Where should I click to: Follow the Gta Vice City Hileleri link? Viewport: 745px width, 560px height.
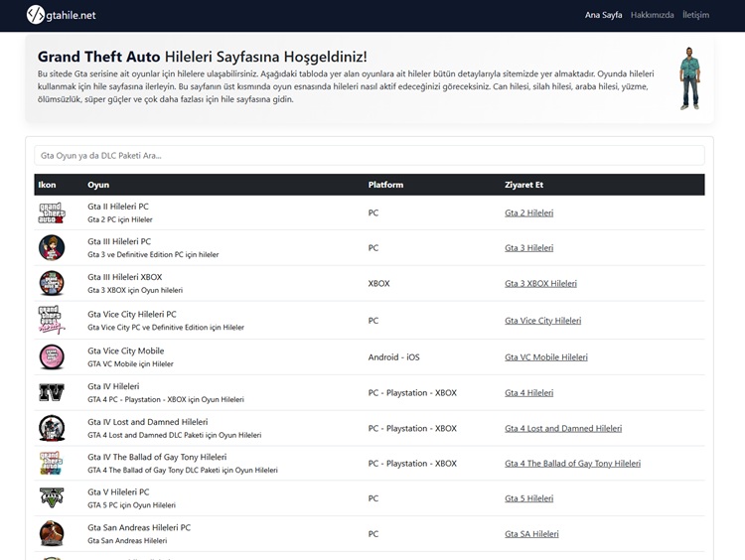(542, 321)
